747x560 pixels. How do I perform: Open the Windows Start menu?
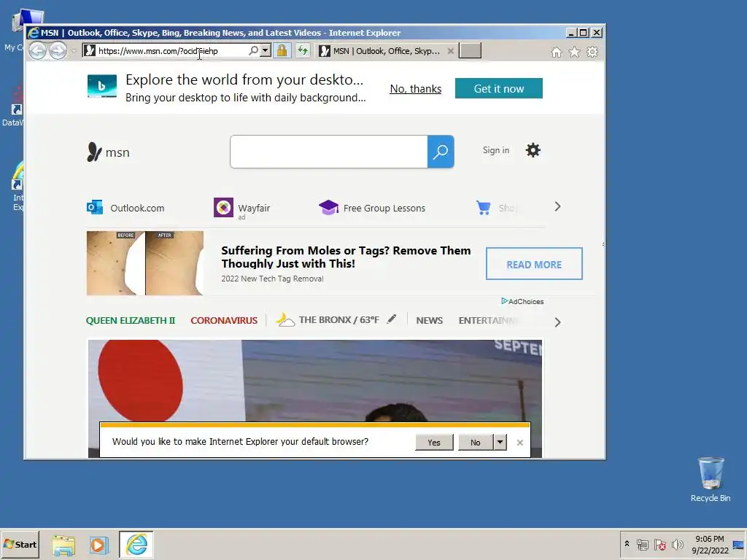[20, 544]
